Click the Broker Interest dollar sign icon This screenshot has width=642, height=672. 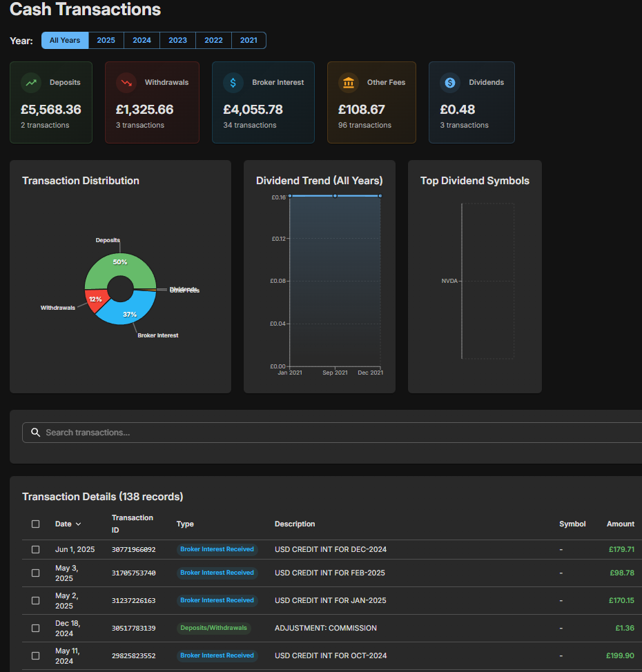click(233, 83)
